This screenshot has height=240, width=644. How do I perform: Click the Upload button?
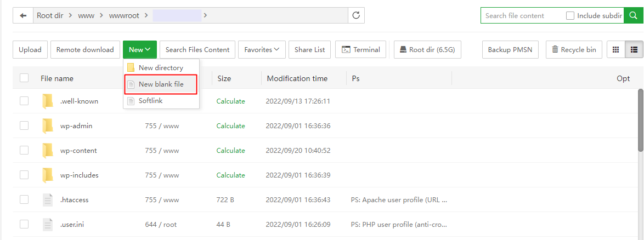point(30,49)
